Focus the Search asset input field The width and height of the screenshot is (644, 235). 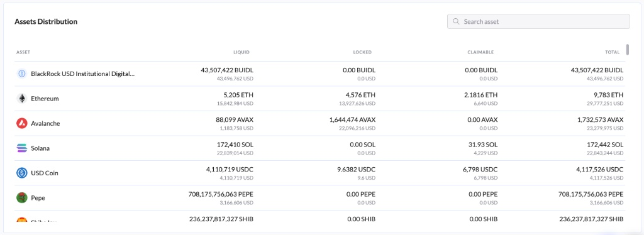(x=538, y=21)
